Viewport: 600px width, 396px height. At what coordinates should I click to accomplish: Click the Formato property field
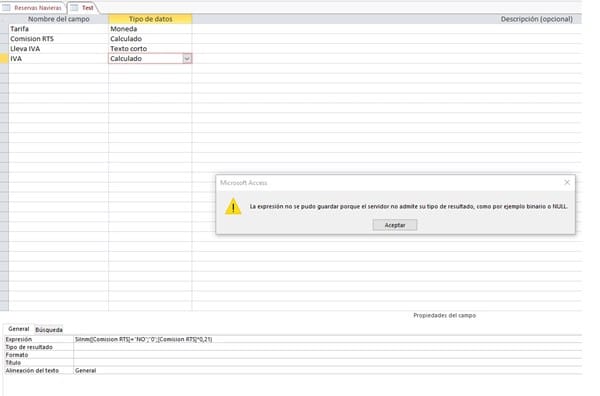click(328, 355)
